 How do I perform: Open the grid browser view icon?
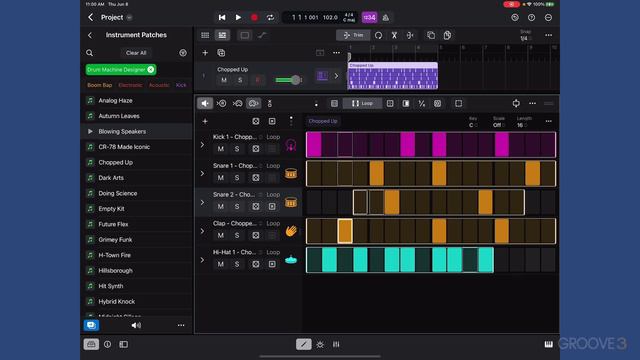[x=205, y=35]
